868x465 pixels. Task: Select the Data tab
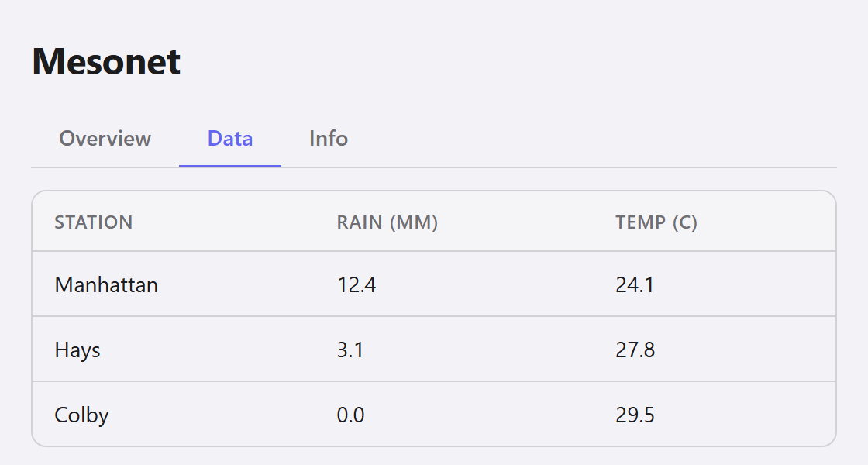(229, 139)
